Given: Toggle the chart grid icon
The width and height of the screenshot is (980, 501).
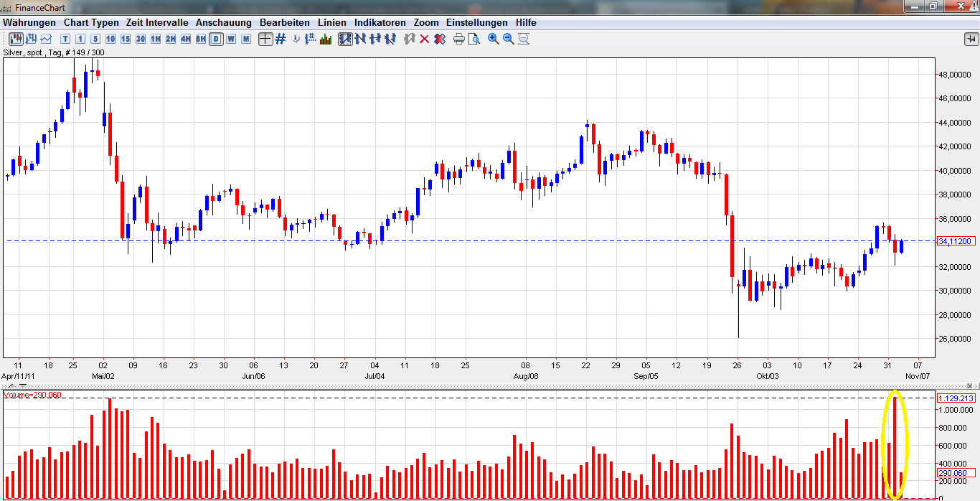Looking at the screenshot, I should pyautogui.click(x=281, y=39).
